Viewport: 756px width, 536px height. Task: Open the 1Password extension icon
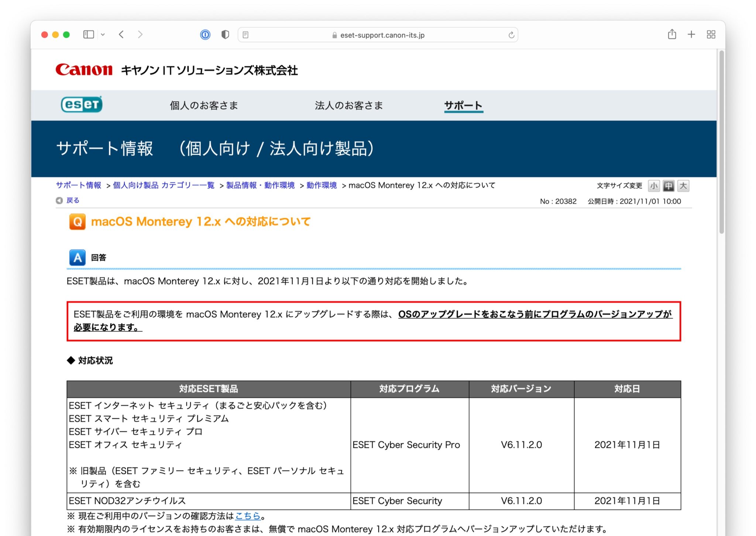(205, 34)
